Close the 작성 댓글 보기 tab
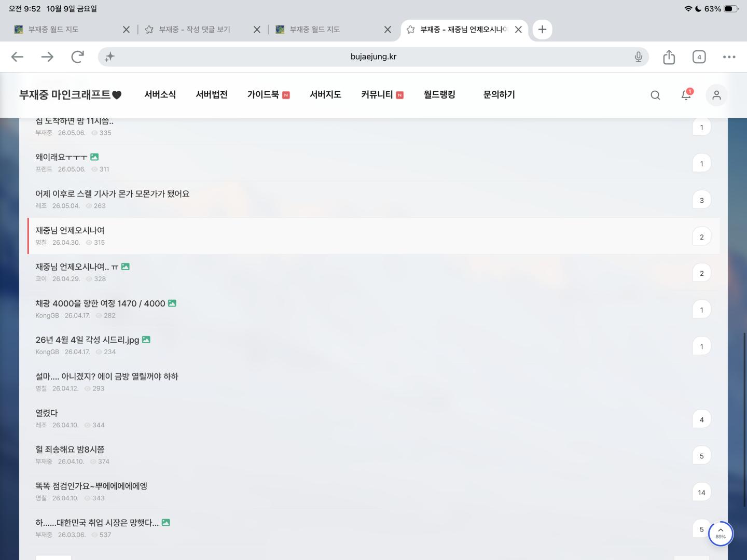The image size is (747, 560). pyautogui.click(x=257, y=30)
